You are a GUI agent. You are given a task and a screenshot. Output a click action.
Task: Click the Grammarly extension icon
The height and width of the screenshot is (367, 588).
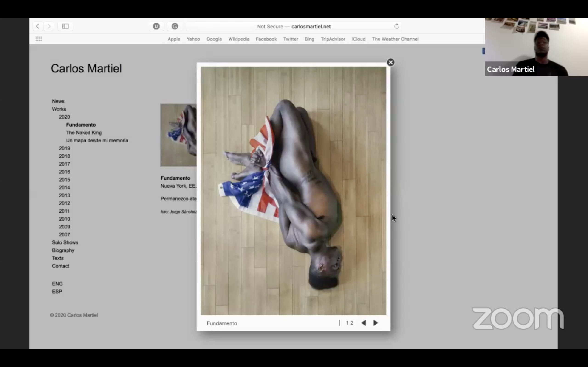click(175, 26)
